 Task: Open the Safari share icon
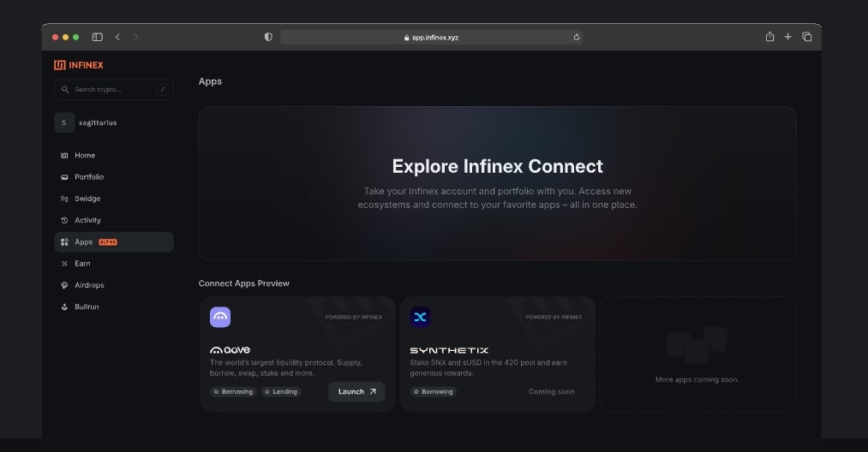click(769, 37)
